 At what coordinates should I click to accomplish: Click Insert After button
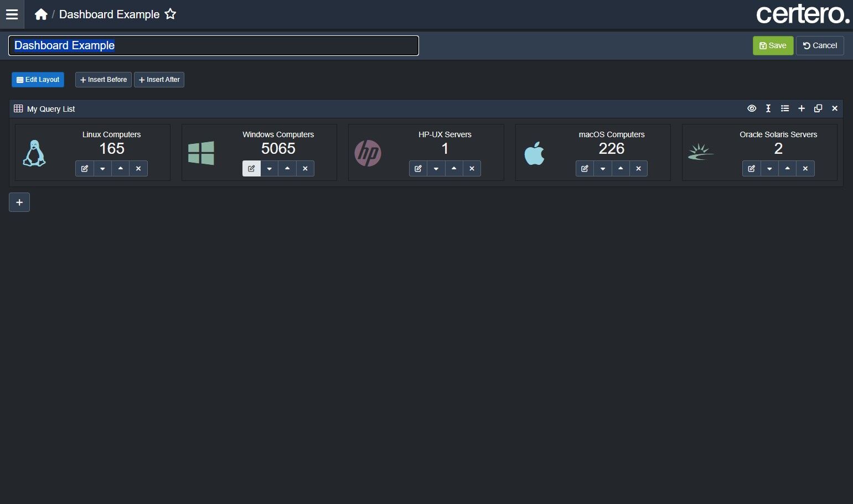coord(159,80)
